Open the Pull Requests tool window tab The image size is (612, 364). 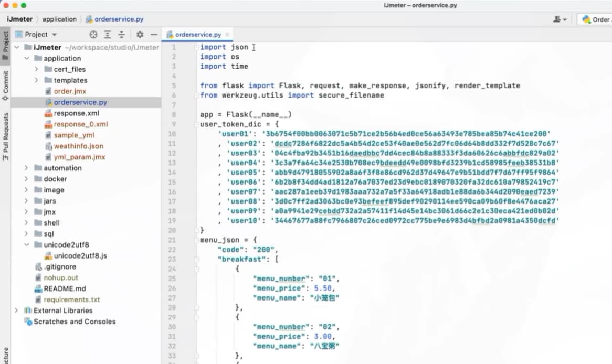[x=5, y=136]
